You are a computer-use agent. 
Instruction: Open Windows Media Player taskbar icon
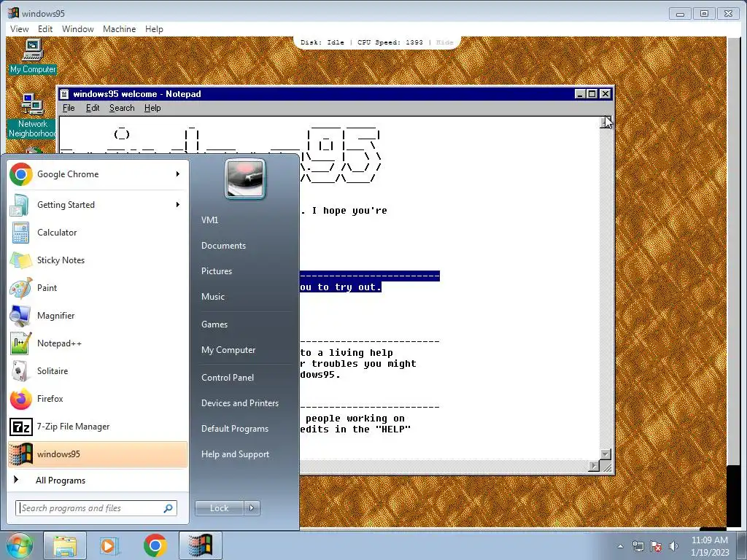coord(109,545)
